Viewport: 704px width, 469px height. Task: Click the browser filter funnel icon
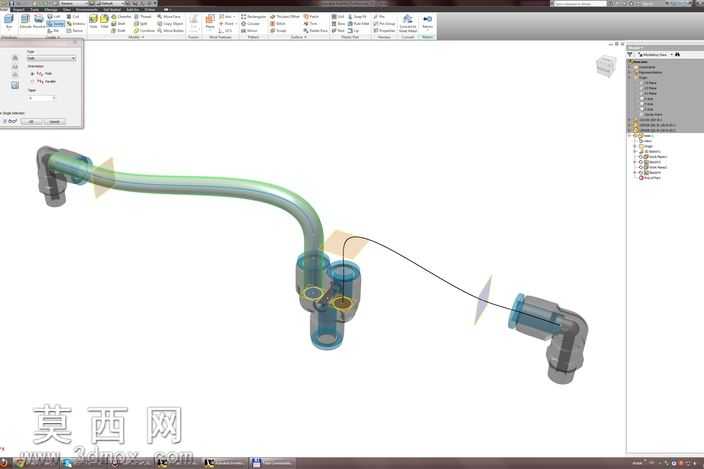(x=630, y=54)
